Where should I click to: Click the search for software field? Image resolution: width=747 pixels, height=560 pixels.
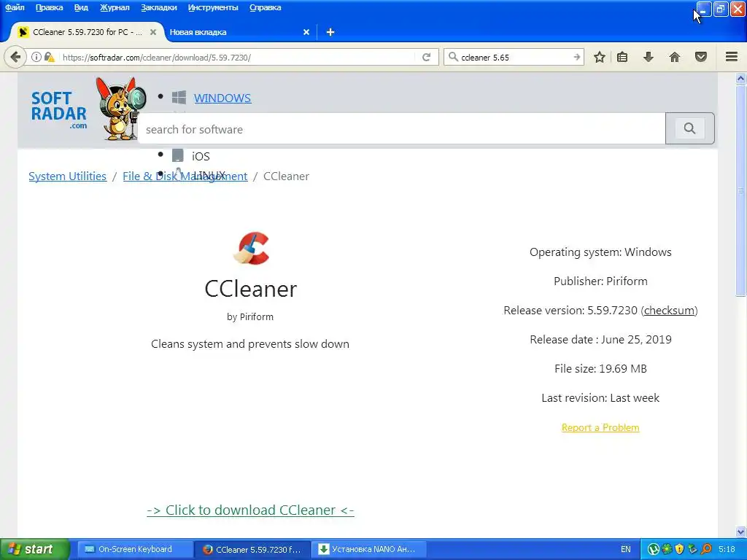pos(402,129)
